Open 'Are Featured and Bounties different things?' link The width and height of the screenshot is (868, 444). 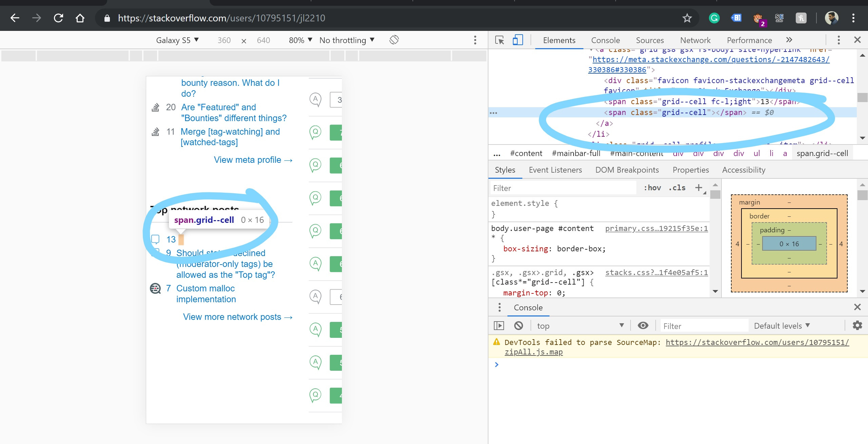point(234,113)
